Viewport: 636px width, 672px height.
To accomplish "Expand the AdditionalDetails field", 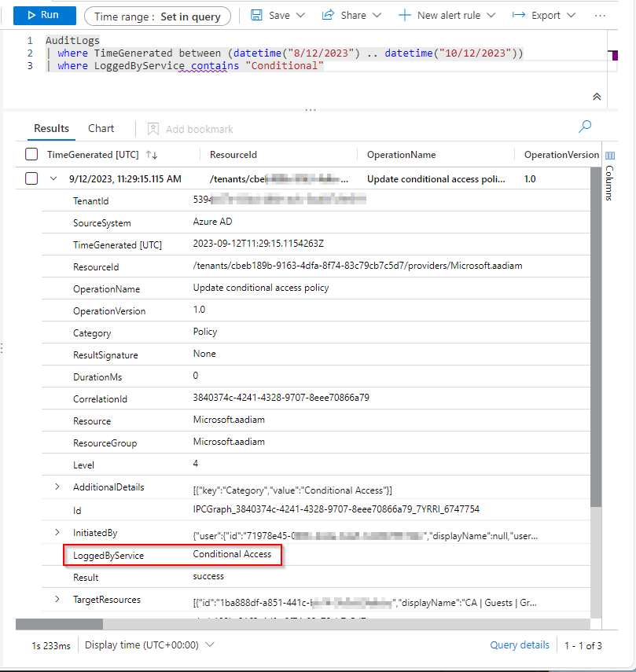I will pos(57,487).
